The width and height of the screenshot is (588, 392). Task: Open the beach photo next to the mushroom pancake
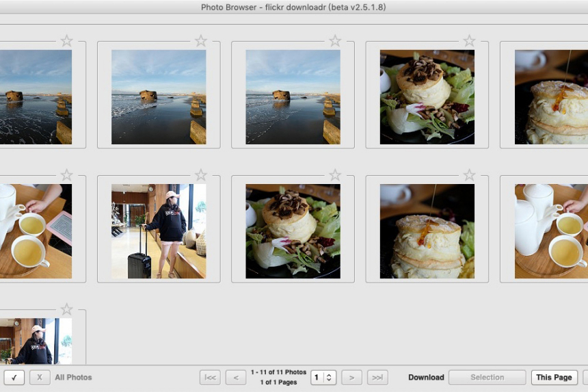(293, 97)
